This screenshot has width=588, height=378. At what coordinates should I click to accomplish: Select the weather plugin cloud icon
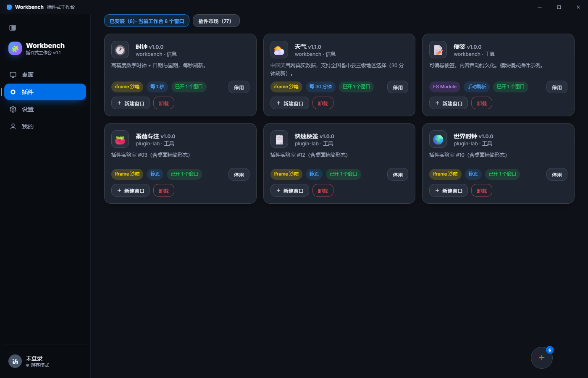(x=279, y=50)
